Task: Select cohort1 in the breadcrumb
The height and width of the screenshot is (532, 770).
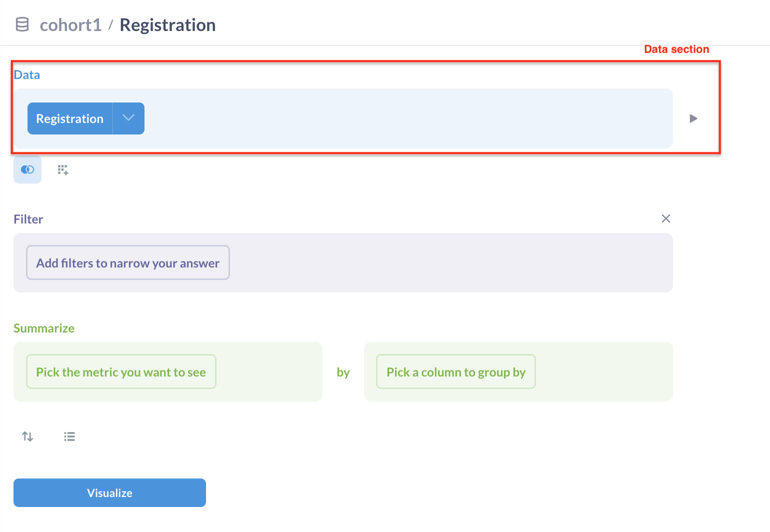Action: 70,24
